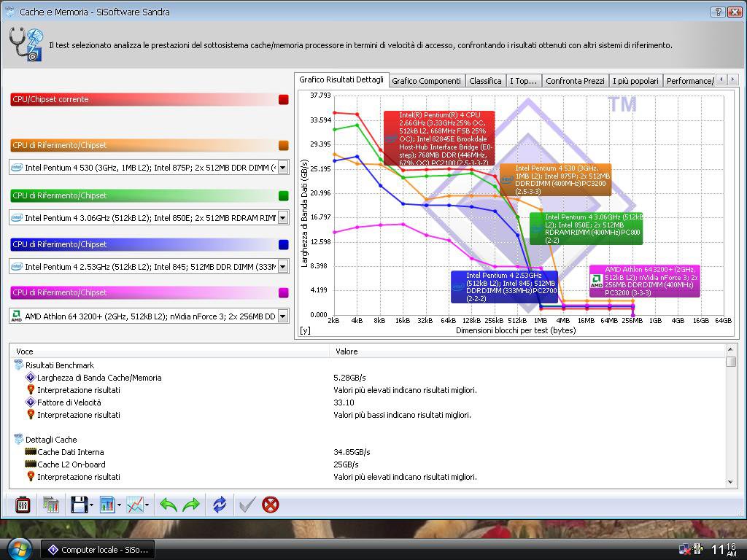747x560 pixels.
Task: Click the magenta reference CPU color box
Action: coord(284,293)
